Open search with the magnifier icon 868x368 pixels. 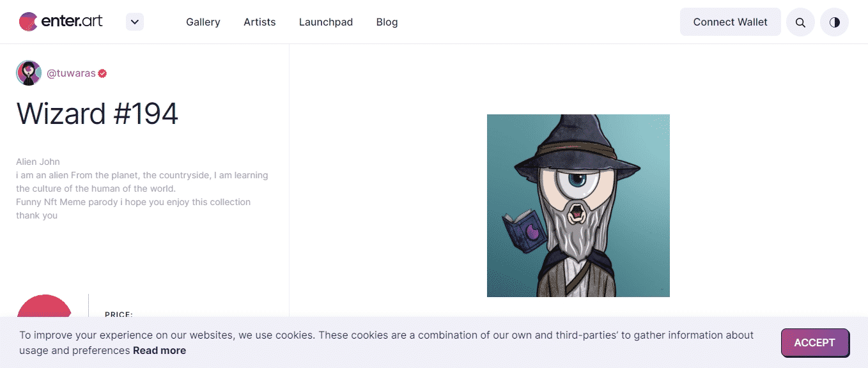pos(800,22)
